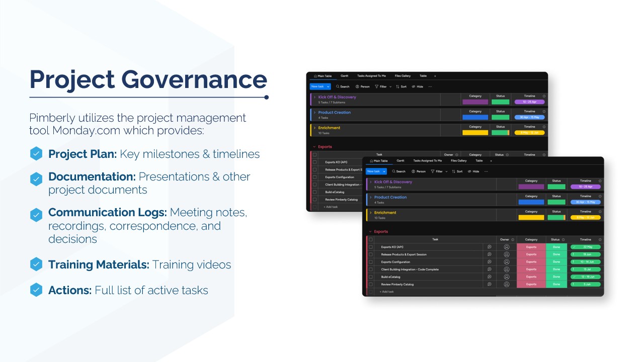
Task: Assign owner for Release Products & Export Session
Action: click(507, 254)
